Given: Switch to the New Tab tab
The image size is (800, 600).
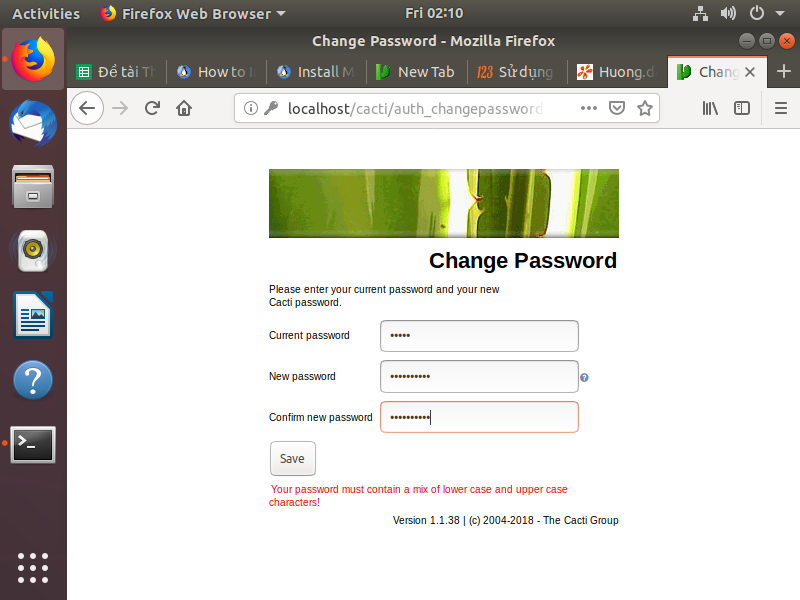Looking at the screenshot, I should click(x=416, y=72).
